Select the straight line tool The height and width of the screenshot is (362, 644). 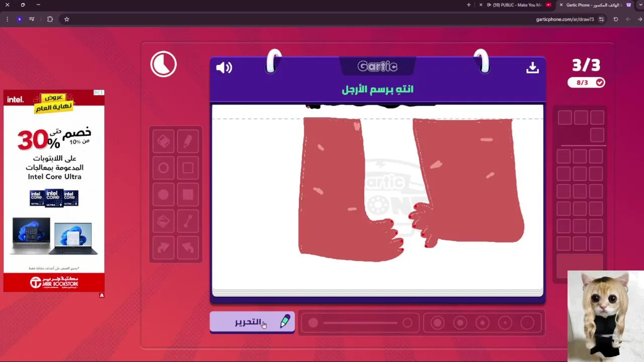coord(188,221)
